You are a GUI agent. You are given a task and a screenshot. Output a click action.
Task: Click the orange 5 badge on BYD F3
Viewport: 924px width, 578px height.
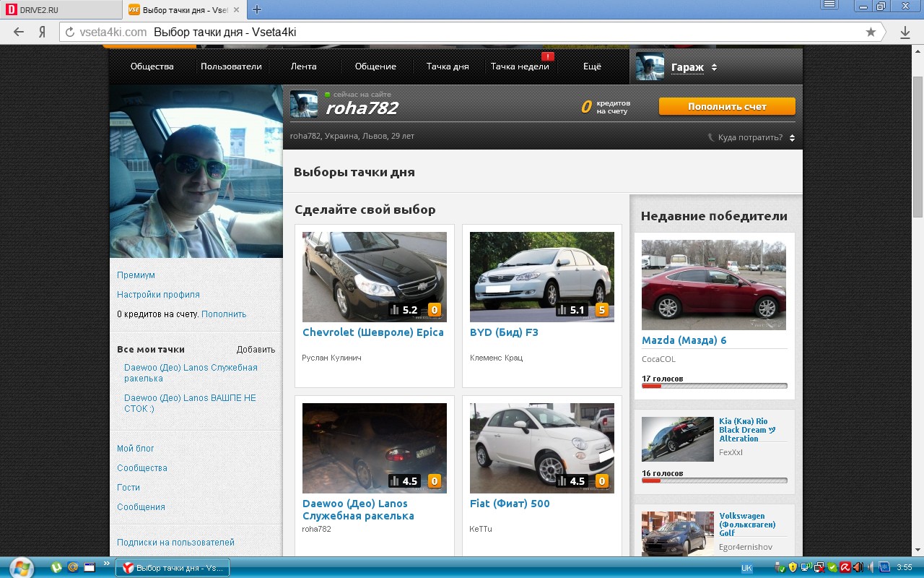601,310
